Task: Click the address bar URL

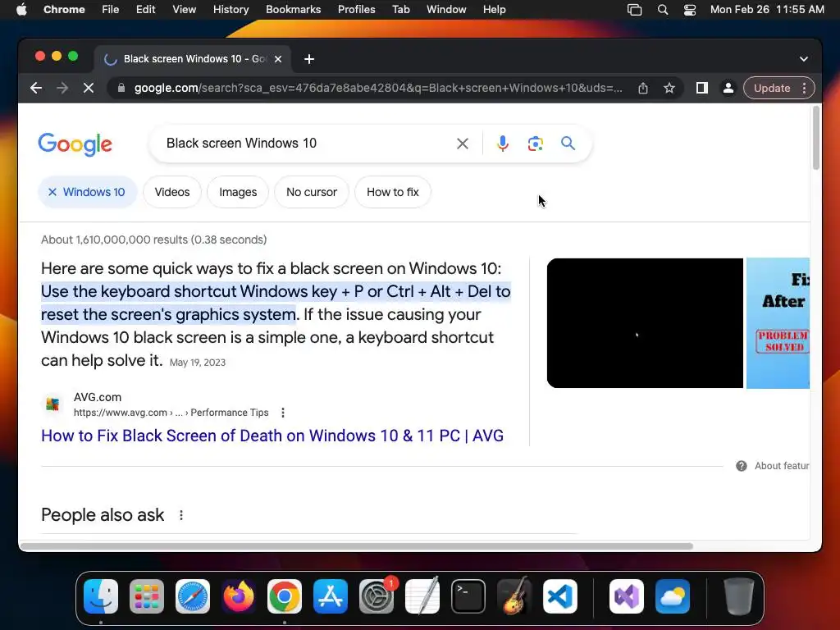Action: [x=377, y=88]
